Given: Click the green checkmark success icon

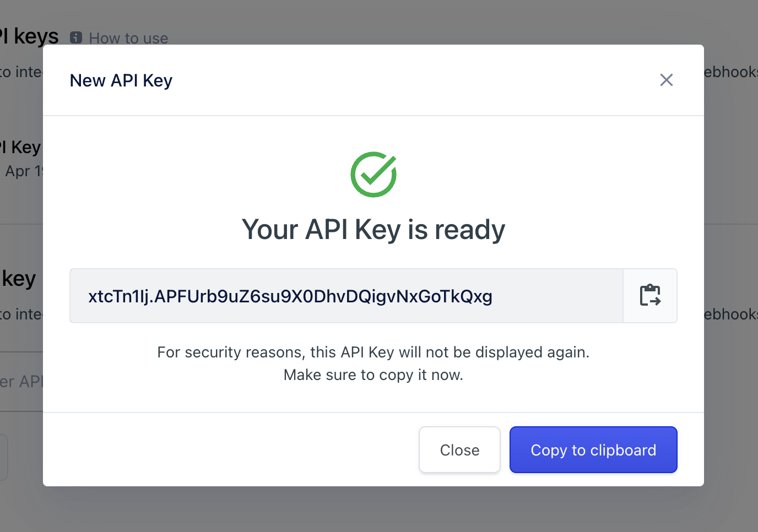Looking at the screenshot, I should pos(373,174).
